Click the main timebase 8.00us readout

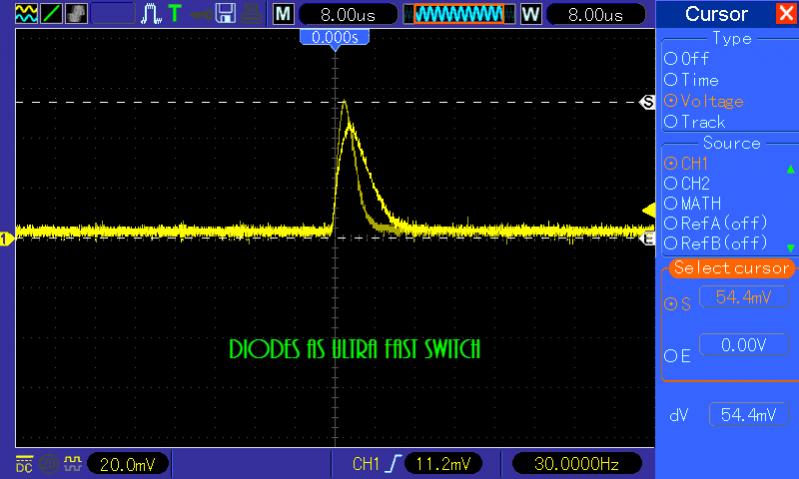point(348,14)
